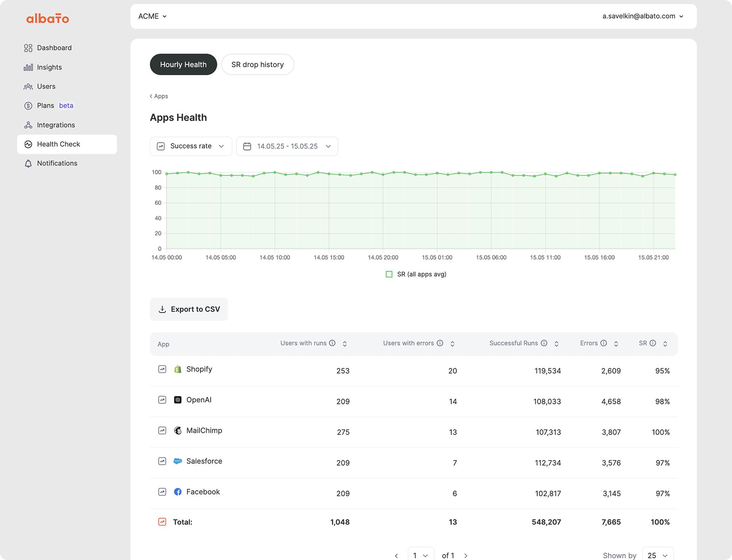This screenshot has width=732, height=560.
Task: Sort by SR column arrows
Action: pos(665,344)
